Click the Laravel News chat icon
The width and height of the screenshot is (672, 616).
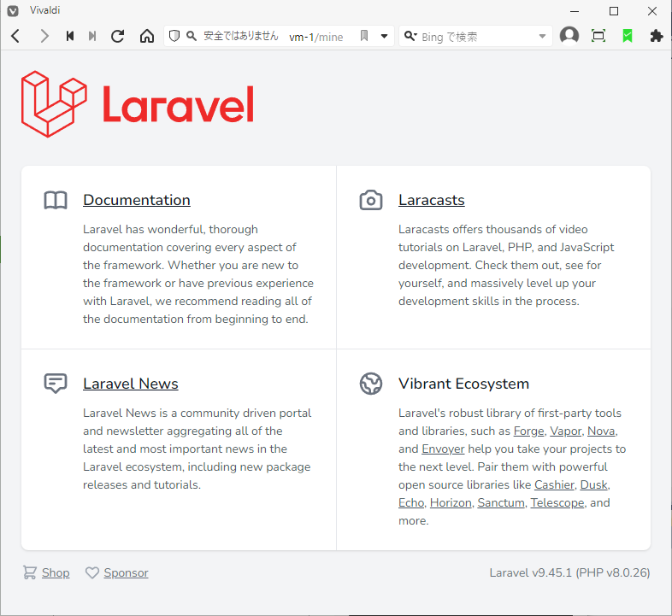pos(56,384)
